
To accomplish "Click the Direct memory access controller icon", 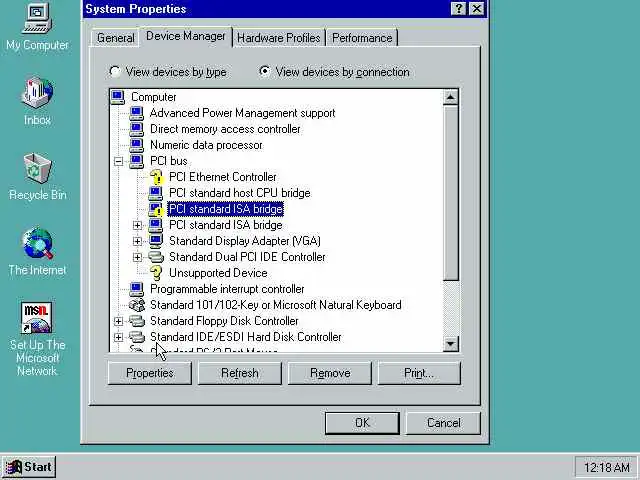I will coord(136,129).
